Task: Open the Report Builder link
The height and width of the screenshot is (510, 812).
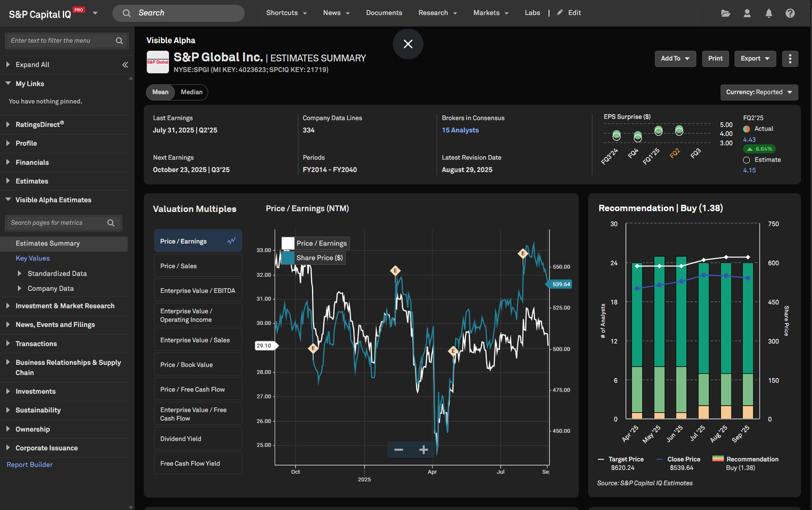Action: coord(29,465)
